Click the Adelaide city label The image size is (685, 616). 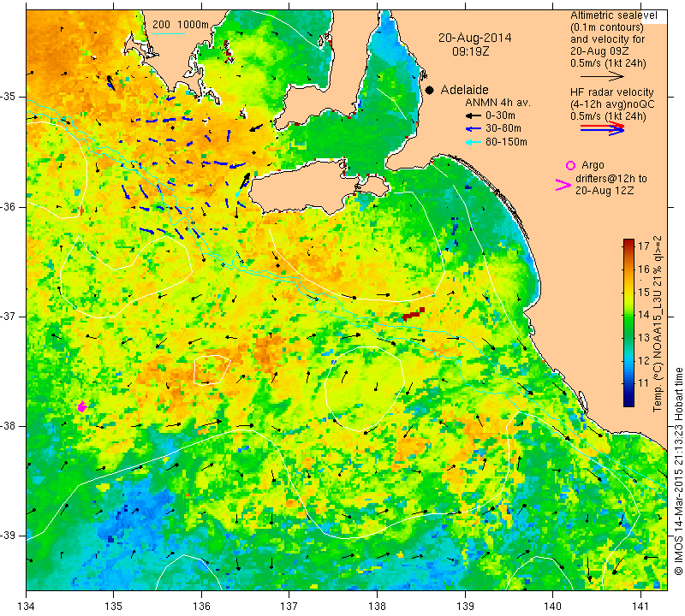tap(464, 90)
